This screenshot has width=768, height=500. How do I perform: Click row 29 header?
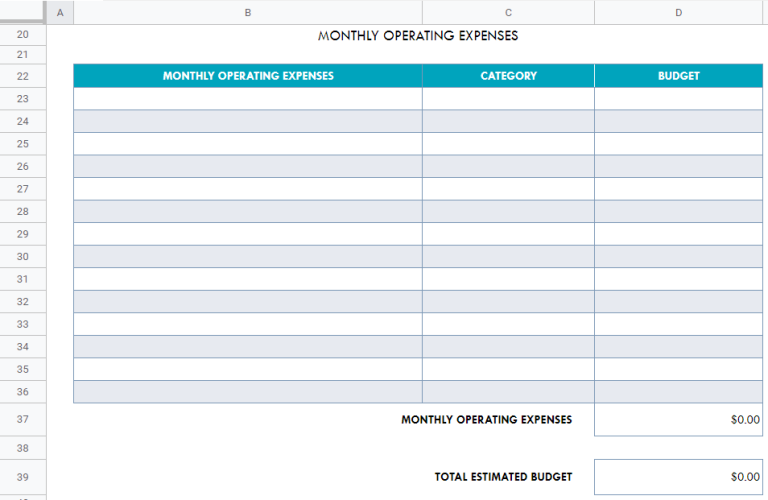(23, 234)
